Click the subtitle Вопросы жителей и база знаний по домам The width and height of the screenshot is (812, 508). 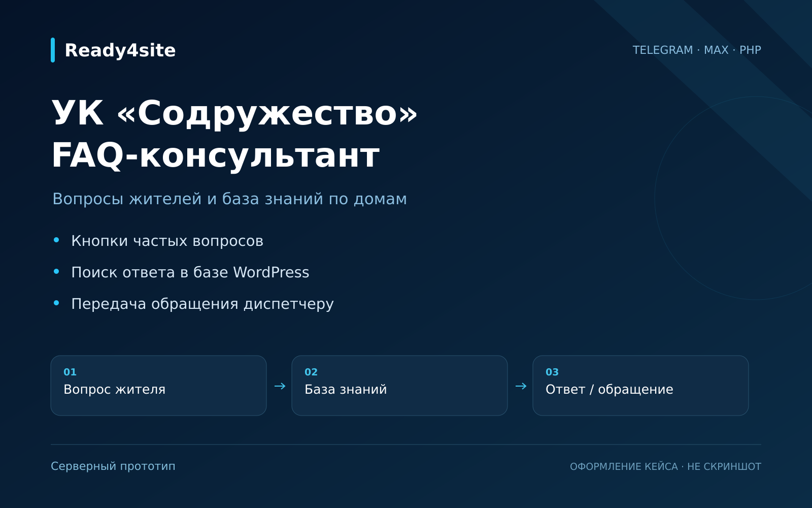click(229, 199)
